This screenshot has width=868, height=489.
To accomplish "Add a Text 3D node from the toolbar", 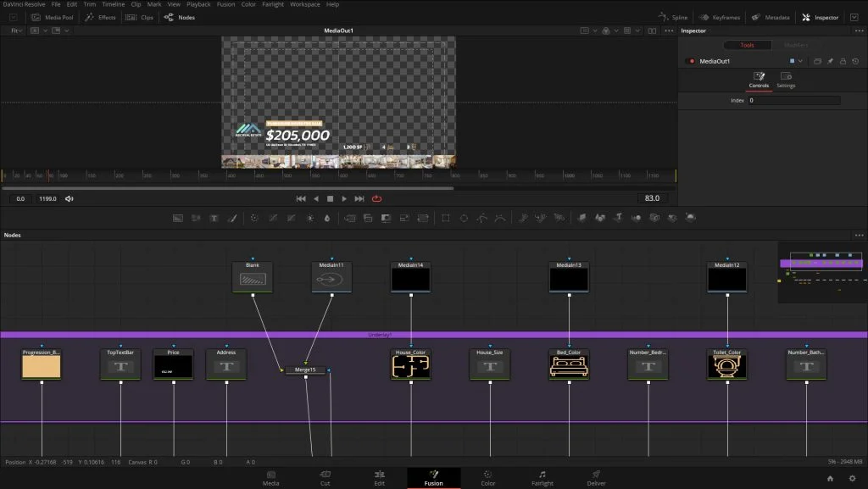I will coord(618,218).
